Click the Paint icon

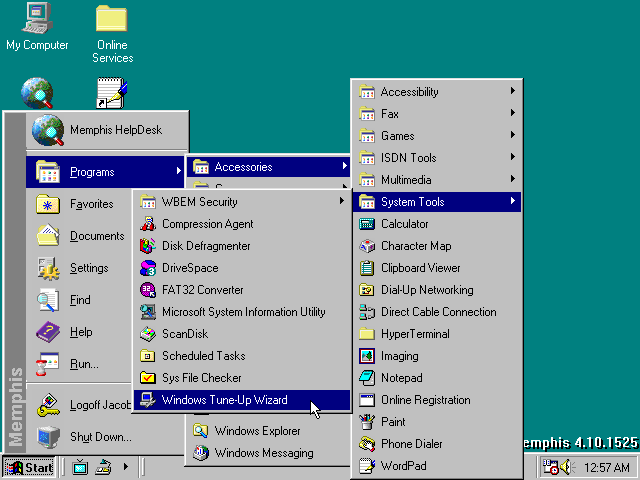point(367,422)
